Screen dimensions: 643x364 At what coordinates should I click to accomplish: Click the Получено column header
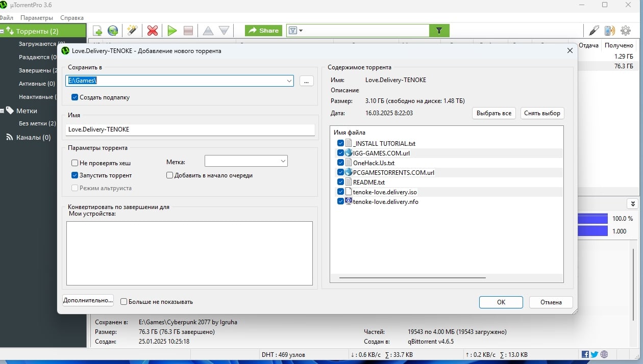point(619,45)
